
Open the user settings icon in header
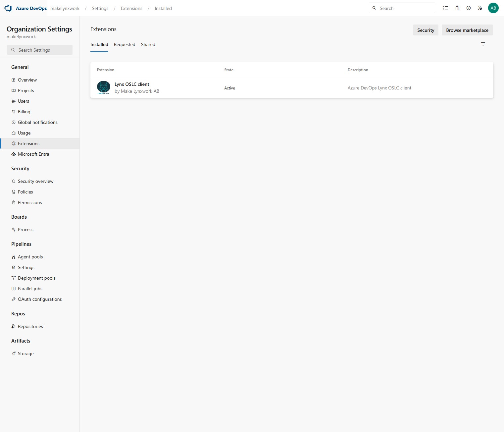480,8
